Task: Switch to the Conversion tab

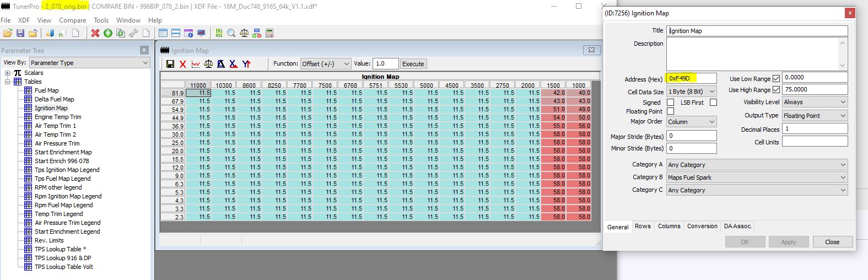Action: coord(702,227)
